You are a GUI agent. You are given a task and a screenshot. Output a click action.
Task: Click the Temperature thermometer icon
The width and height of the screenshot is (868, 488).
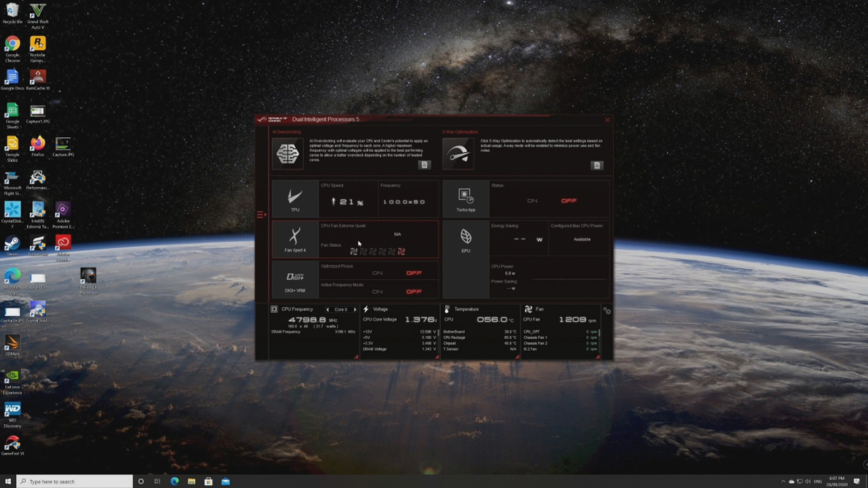(x=447, y=309)
